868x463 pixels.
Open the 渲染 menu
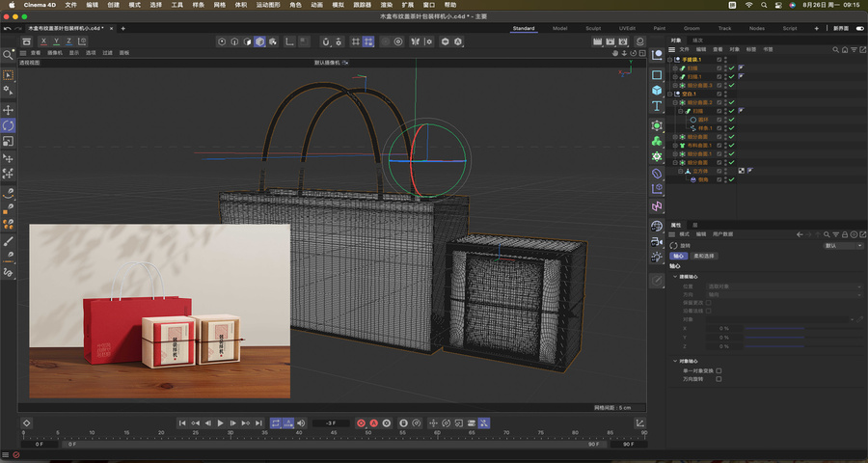click(x=387, y=5)
